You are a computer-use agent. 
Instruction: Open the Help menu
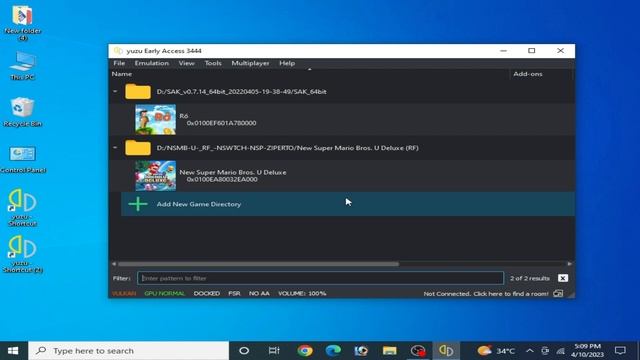(287, 63)
